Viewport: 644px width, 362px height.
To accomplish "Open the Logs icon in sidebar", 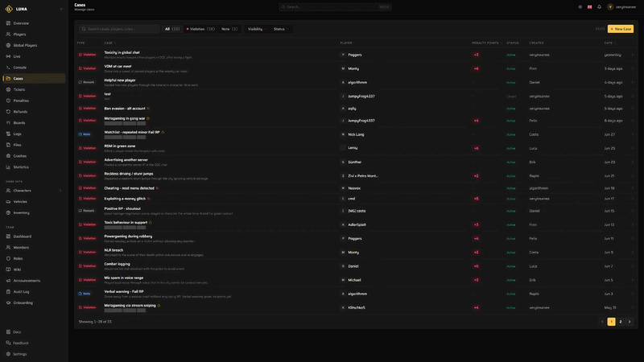I will tap(8, 134).
